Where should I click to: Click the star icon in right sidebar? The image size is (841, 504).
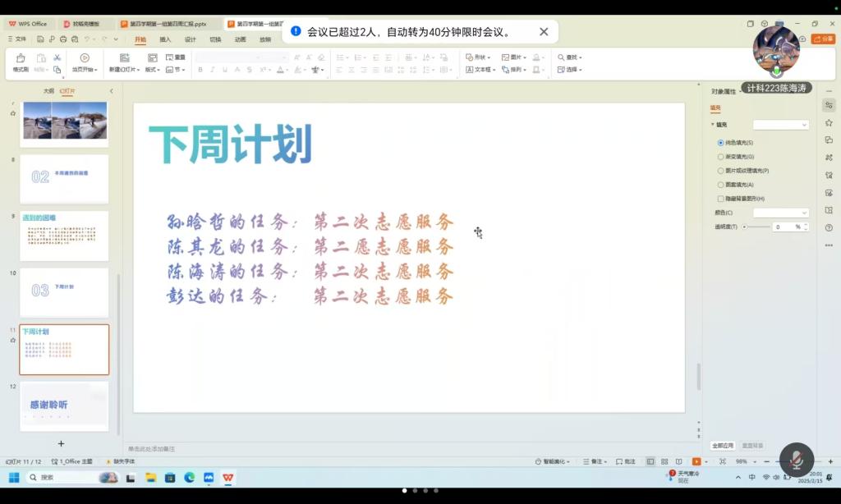click(829, 122)
